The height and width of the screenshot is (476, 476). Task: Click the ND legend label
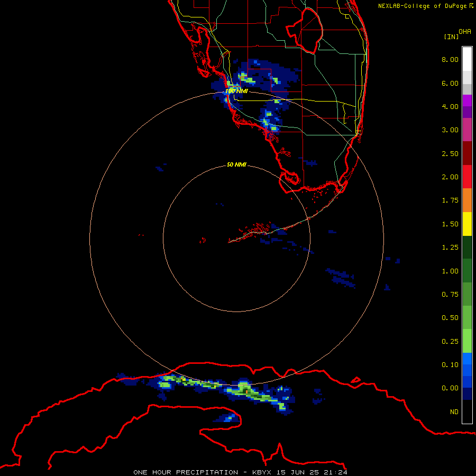(x=454, y=412)
